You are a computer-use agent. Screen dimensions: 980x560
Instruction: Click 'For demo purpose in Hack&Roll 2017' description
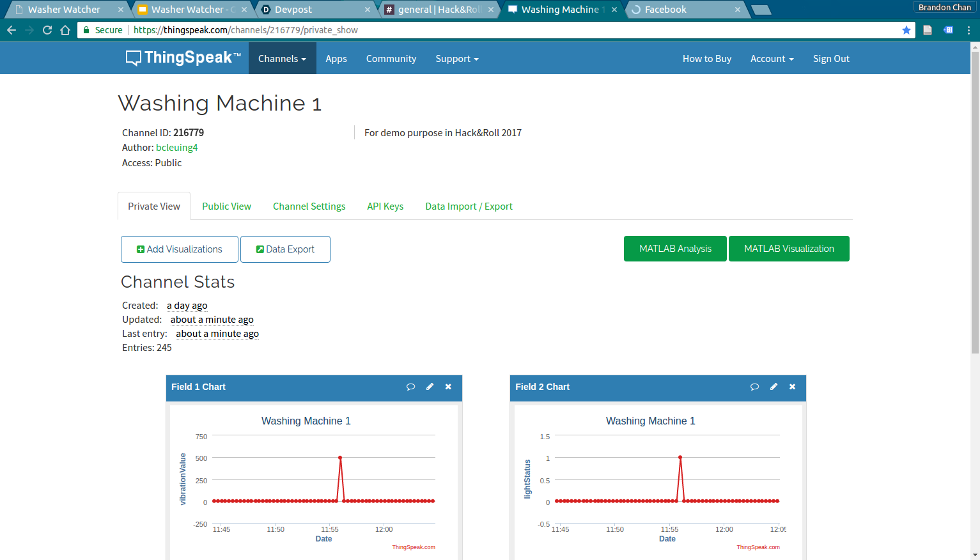(x=443, y=133)
